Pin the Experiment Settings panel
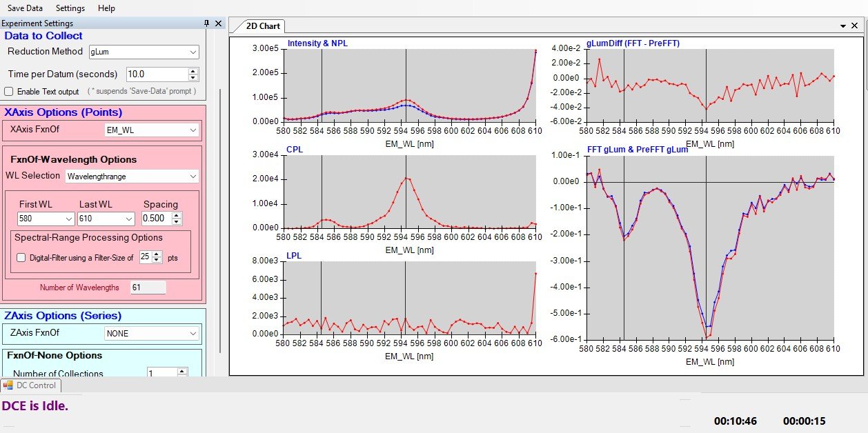The image size is (868, 433). click(206, 23)
